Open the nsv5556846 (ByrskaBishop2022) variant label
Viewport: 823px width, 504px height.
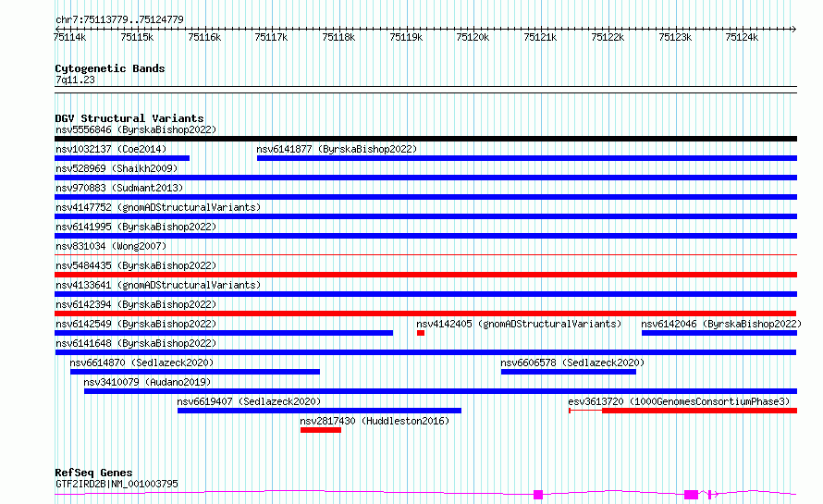pos(136,129)
